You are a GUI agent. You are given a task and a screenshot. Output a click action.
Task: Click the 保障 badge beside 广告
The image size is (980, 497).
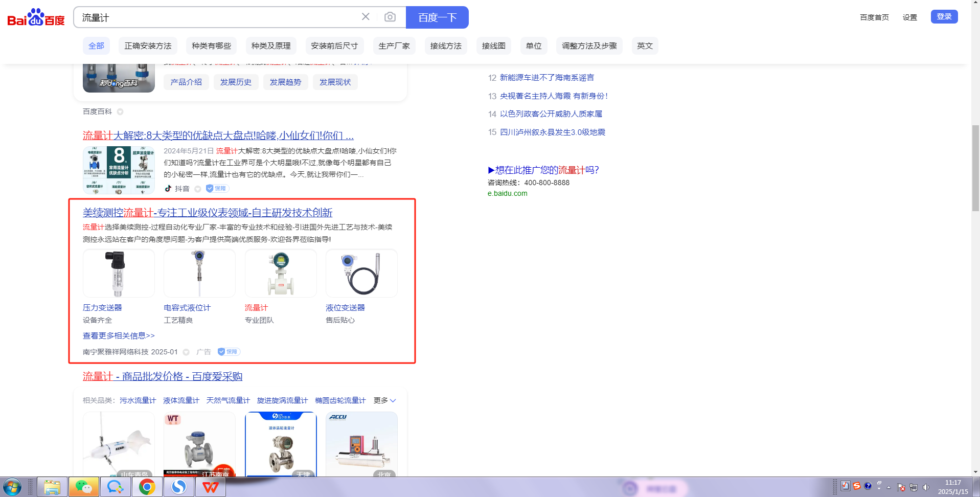(x=229, y=352)
